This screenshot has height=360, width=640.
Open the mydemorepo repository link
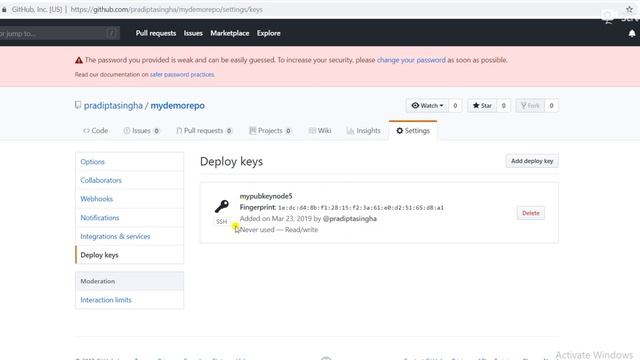point(178,105)
